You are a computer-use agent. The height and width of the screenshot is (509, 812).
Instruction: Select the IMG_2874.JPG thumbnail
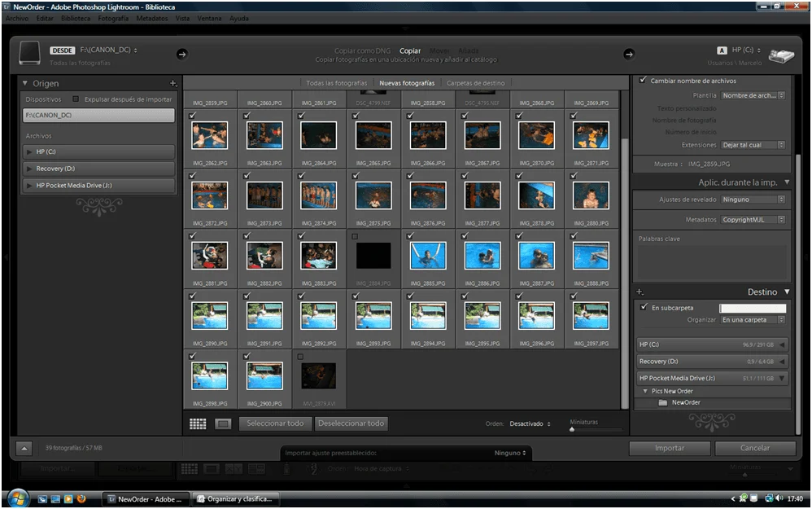pyautogui.click(x=318, y=195)
